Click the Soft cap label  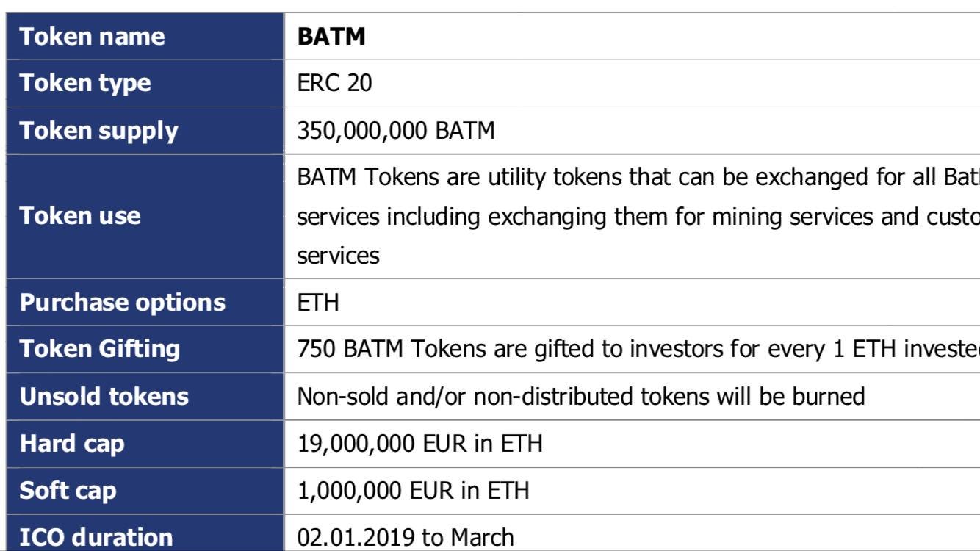point(68,490)
